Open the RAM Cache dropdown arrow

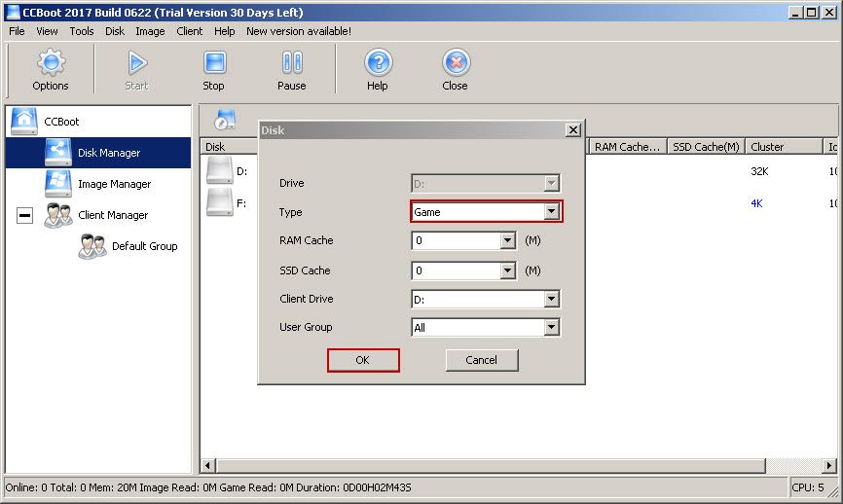coord(508,240)
